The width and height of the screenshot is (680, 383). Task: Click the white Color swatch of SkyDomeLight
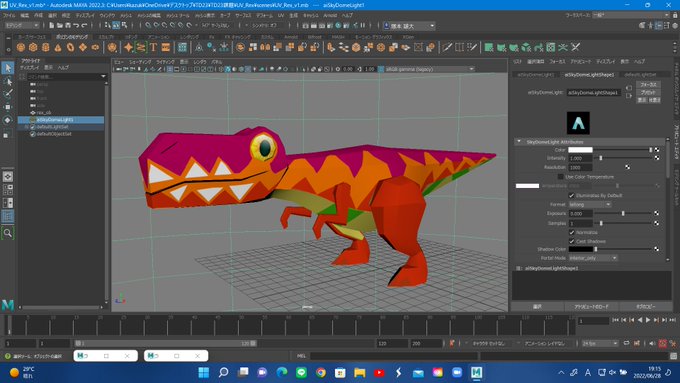(580, 150)
